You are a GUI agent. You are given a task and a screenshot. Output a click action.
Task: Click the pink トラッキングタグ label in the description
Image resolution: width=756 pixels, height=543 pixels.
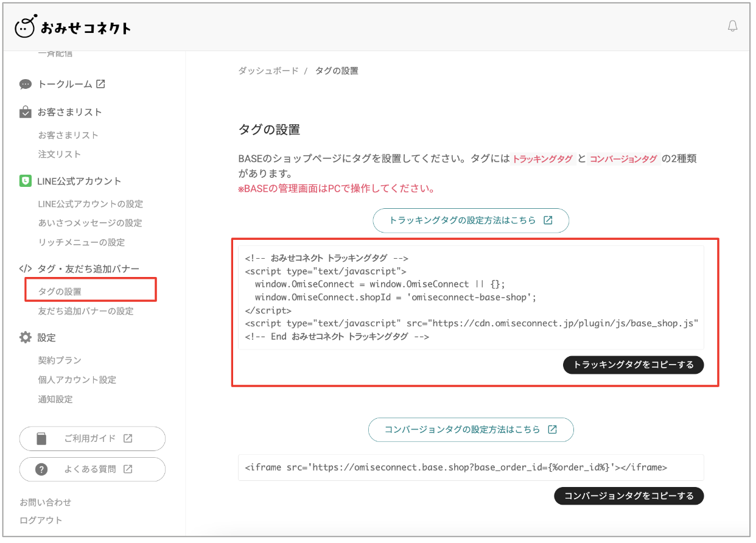click(542, 159)
